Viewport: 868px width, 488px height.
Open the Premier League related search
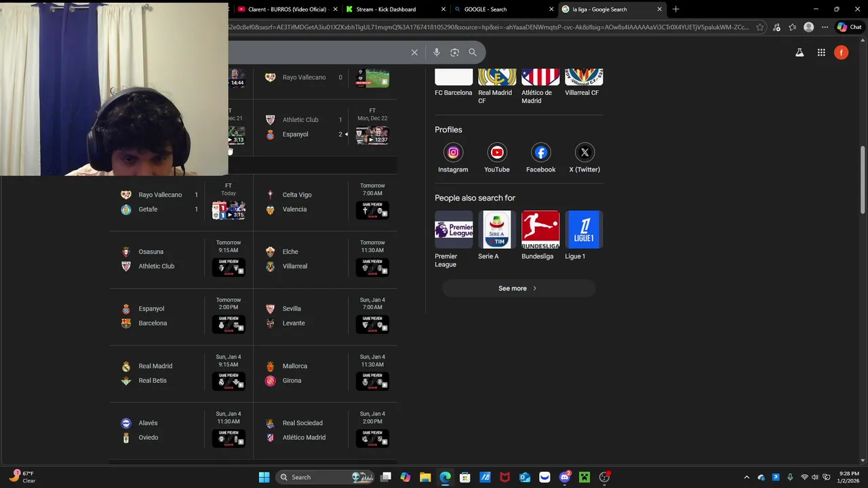pos(454,239)
